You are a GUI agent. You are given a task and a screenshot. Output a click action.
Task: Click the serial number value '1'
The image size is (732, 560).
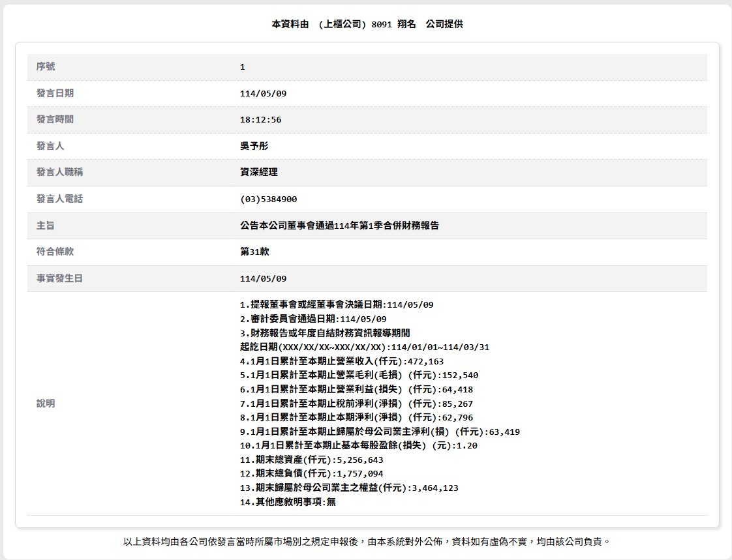pos(242,67)
